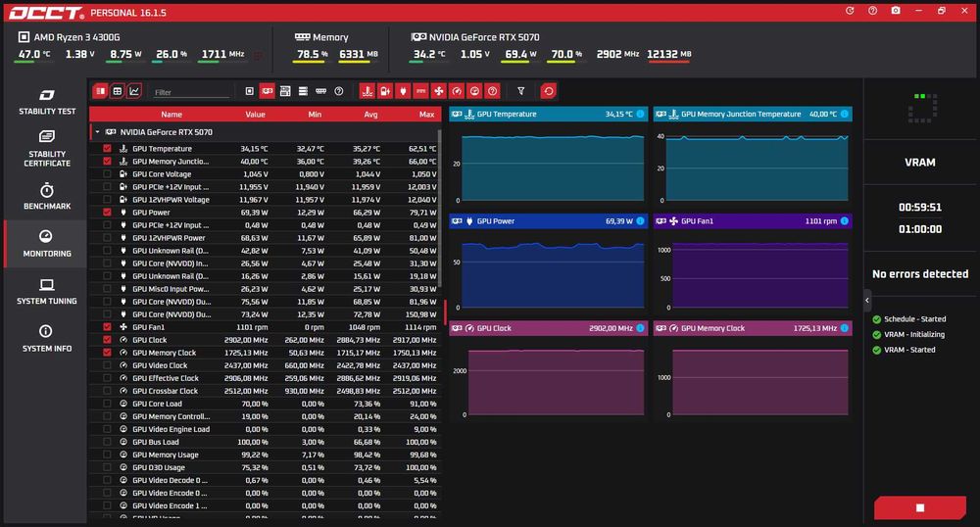Sort by the Name column header
The width and height of the screenshot is (980, 527).
(171, 115)
